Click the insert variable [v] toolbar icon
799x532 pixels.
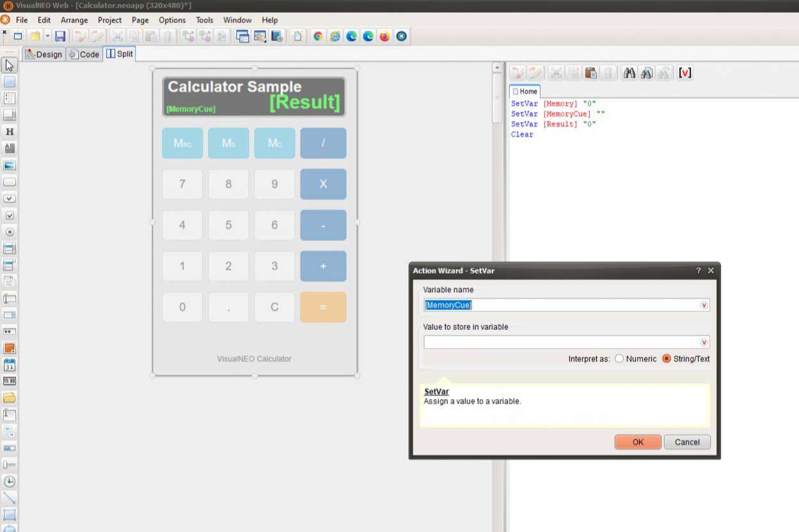coord(685,73)
